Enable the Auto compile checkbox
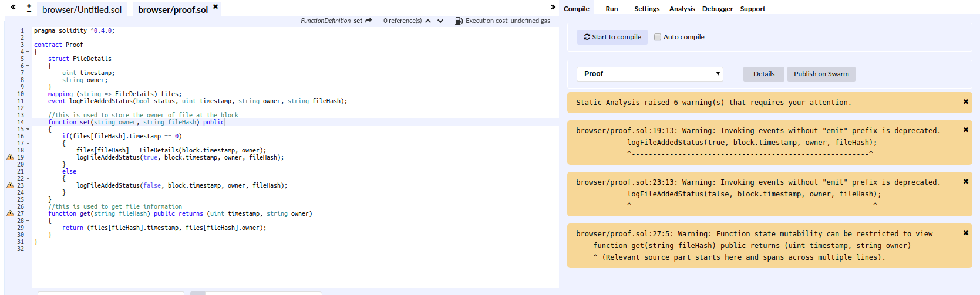This screenshot has height=295, width=980. pyautogui.click(x=658, y=37)
